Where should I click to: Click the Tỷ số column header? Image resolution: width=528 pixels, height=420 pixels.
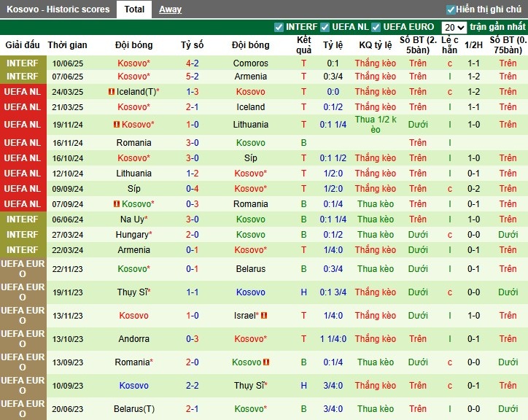point(193,44)
